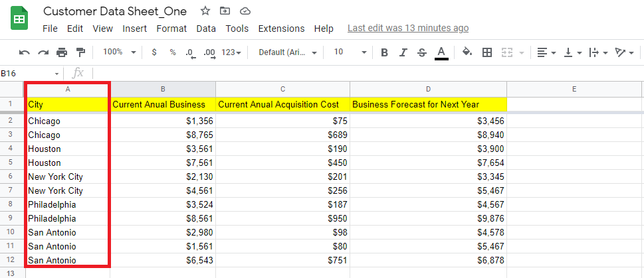Toggle Italic formatting
Image resolution: width=644 pixels, height=278 pixels.
point(403,52)
